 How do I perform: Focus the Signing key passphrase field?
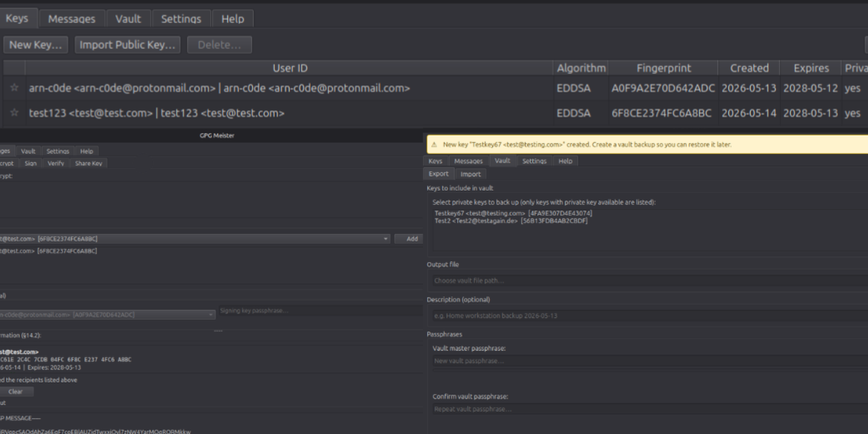[320, 311]
